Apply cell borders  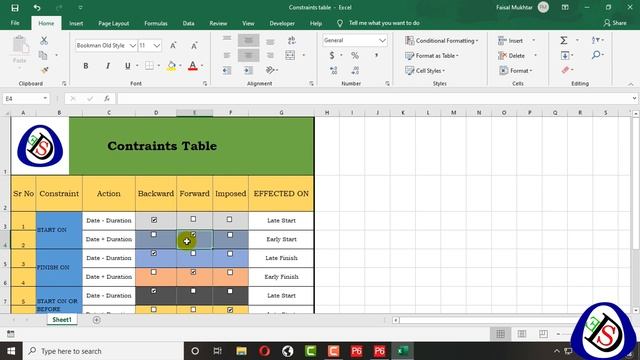tap(149, 66)
